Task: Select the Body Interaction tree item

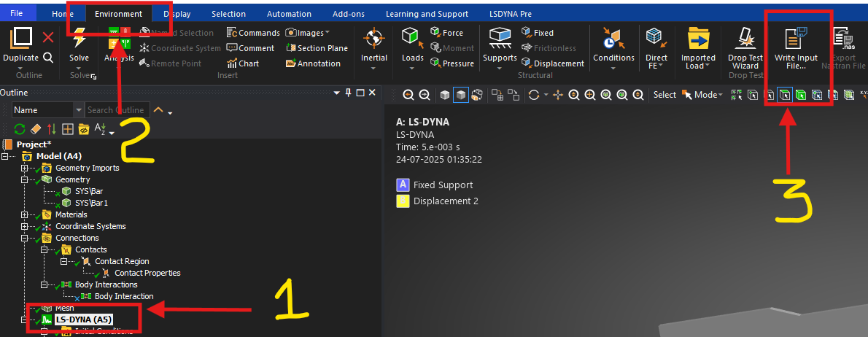Action: tap(124, 296)
